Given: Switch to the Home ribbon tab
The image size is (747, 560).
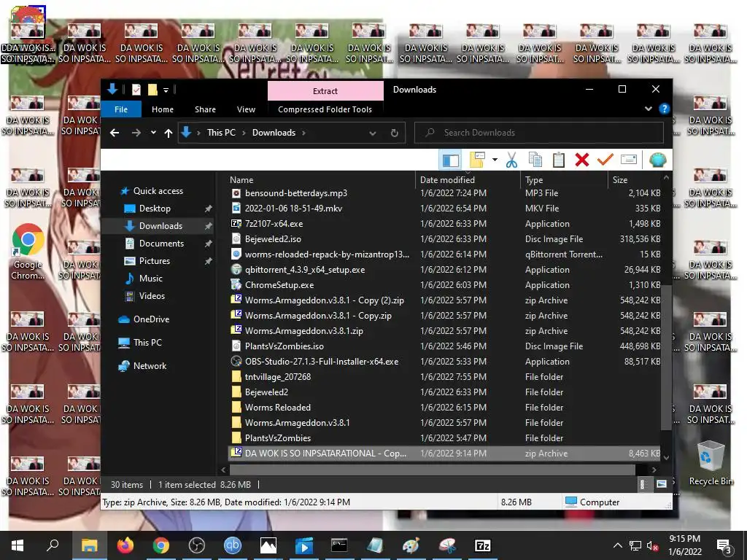Looking at the screenshot, I should coord(163,109).
